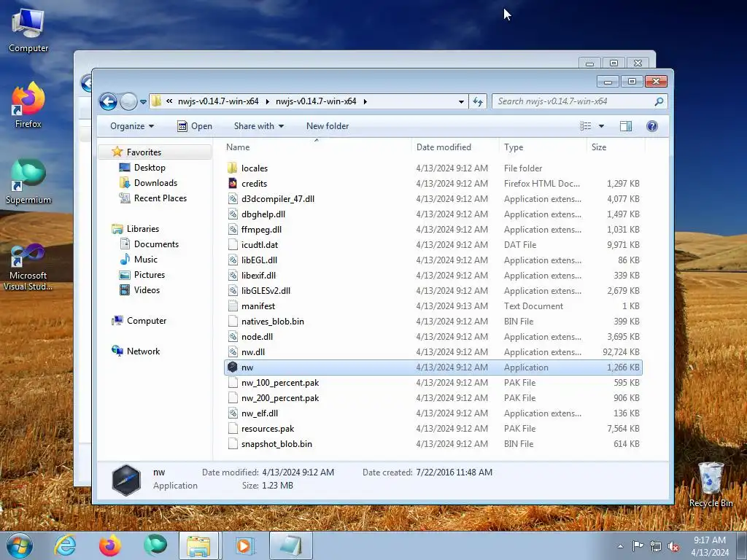Screen dimensions: 747x560
Task: Open the Share with dropdown
Action: [x=259, y=126]
